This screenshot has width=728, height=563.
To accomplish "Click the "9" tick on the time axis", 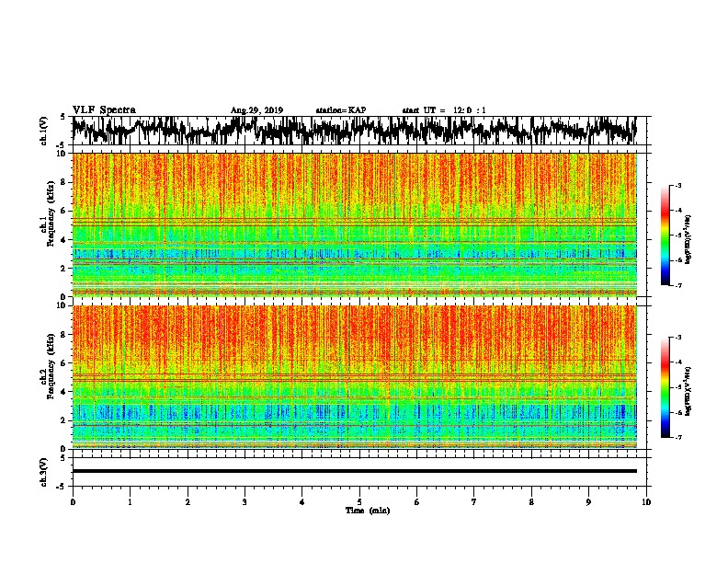I will pos(588,502).
